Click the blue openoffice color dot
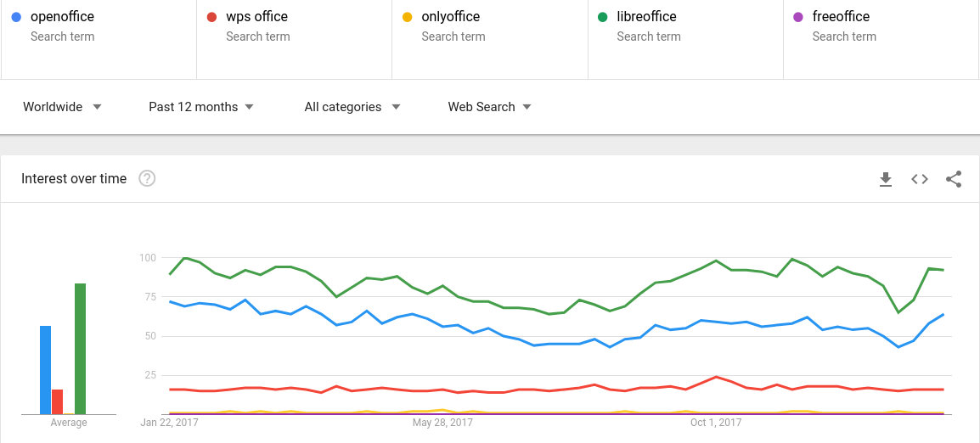 point(16,17)
